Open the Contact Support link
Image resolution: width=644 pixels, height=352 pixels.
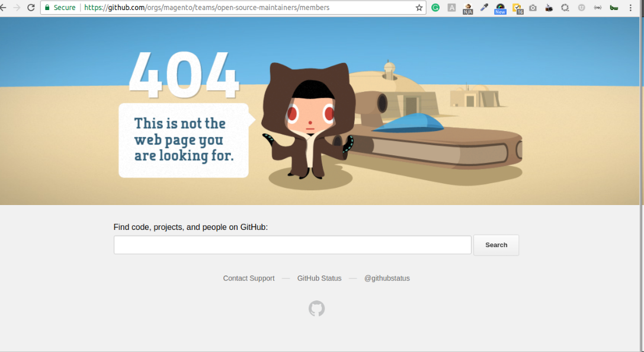248,278
